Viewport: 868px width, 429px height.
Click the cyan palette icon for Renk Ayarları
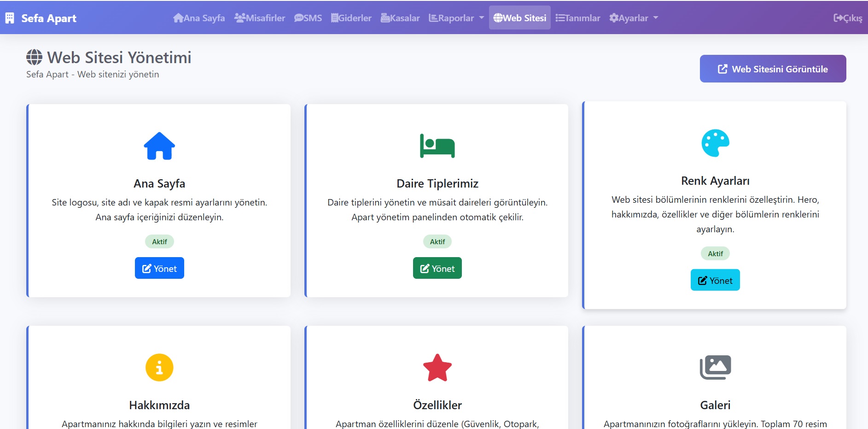pos(715,143)
